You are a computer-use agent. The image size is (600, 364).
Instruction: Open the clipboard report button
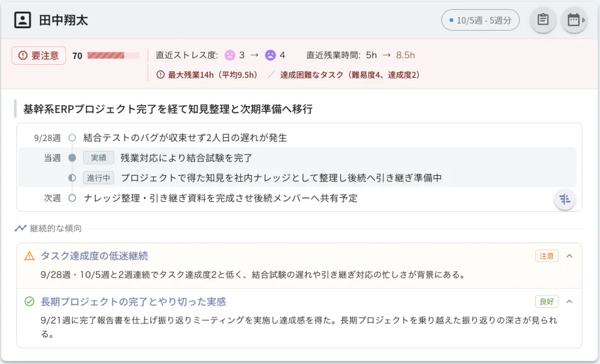(x=542, y=20)
